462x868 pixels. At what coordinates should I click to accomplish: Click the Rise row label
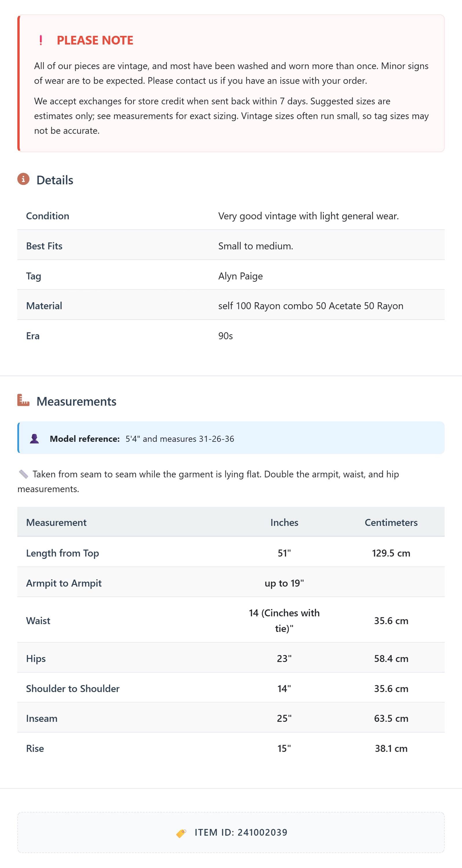tap(35, 748)
